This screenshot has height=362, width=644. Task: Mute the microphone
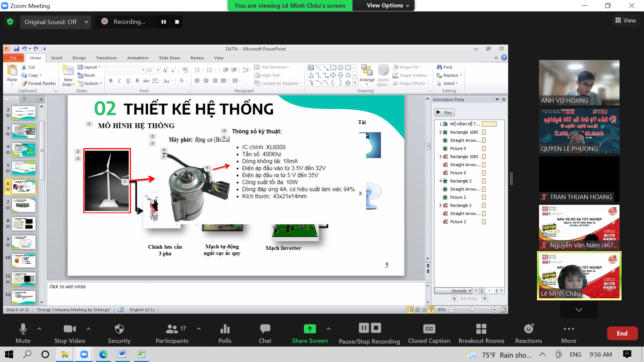(x=23, y=329)
